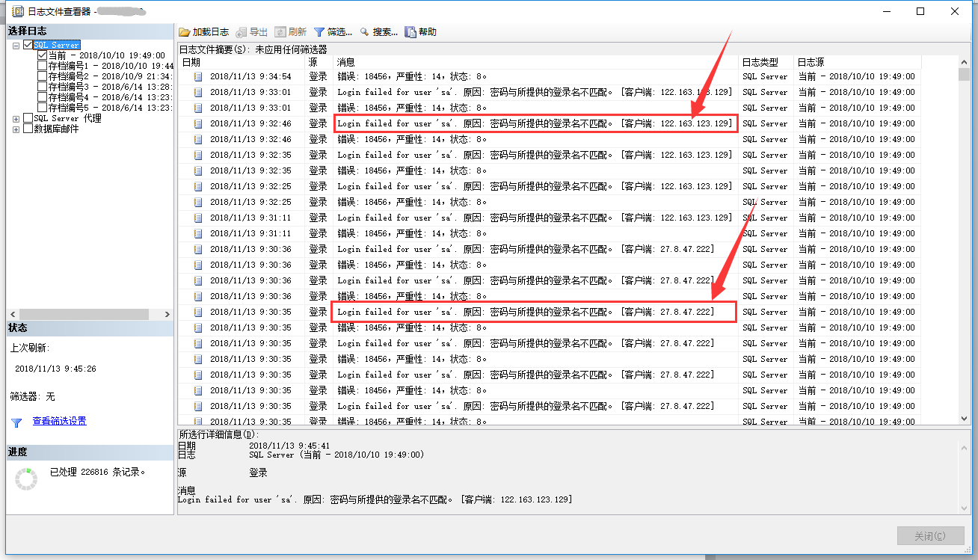Click the progress spinner in 进度 panel
This screenshot has height=560, width=978.
tap(26, 479)
